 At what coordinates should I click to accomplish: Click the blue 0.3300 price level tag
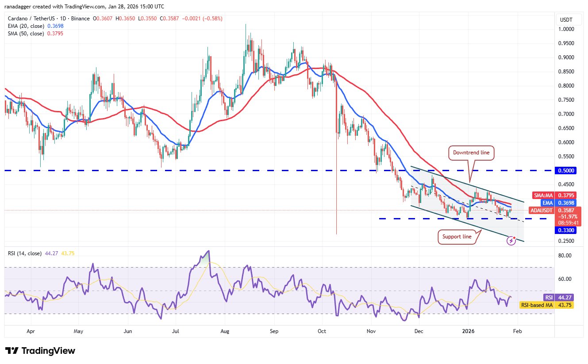click(x=566, y=230)
